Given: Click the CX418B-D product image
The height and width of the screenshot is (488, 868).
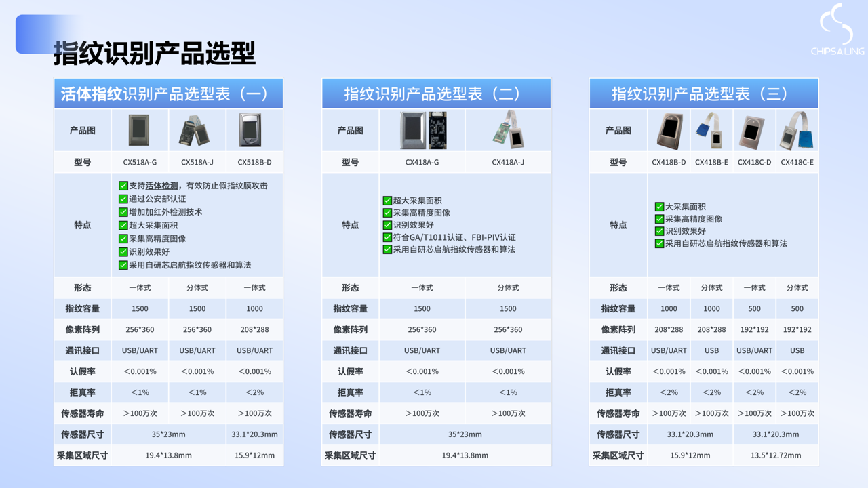Looking at the screenshot, I should 669,130.
